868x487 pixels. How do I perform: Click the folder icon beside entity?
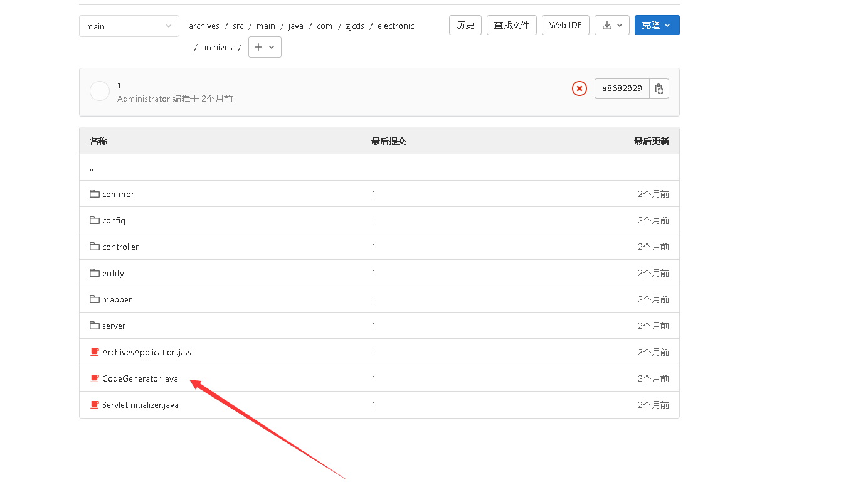[94, 273]
